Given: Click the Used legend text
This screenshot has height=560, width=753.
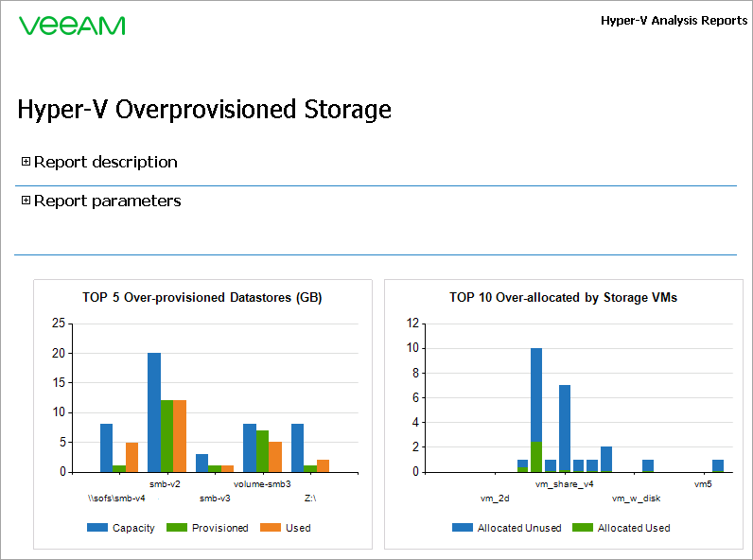Looking at the screenshot, I should coord(298,528).
